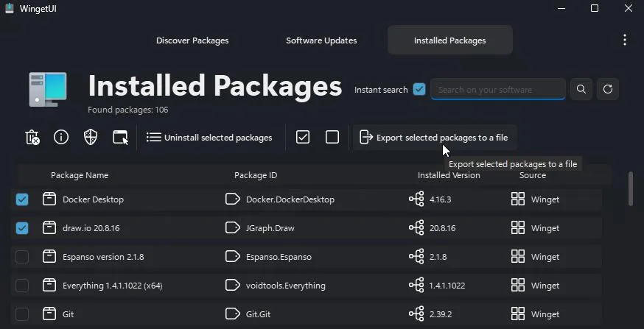Click the version icon beside 20.8.16

coord(416,228)
